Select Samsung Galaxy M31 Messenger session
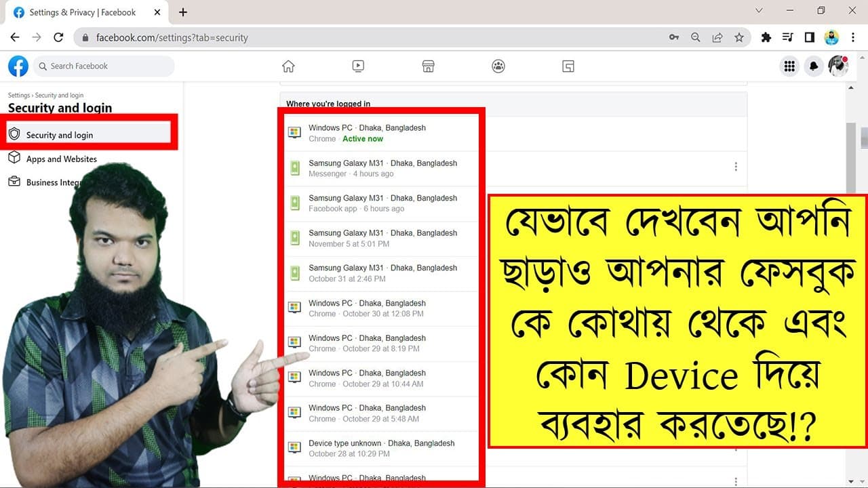 point(380,169)
